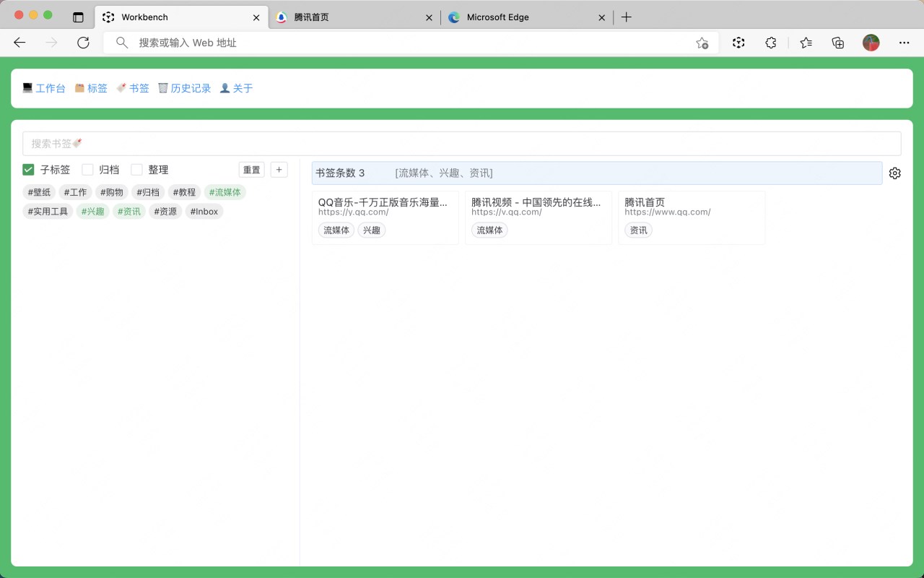
Task: Click 流媒体 tag on QQ音乐 bookmark
Action: coord(336,230)
